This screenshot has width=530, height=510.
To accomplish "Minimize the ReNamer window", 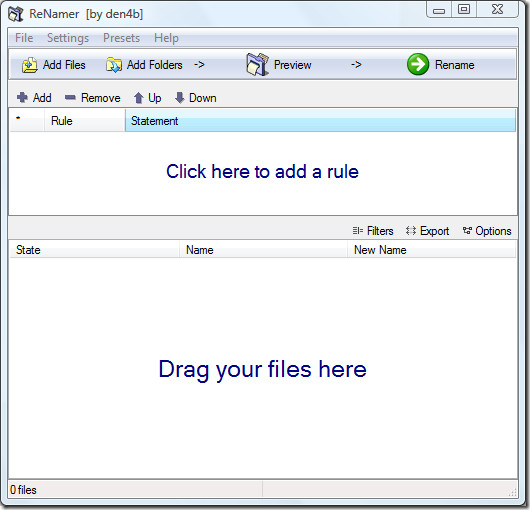I will pos(439,10).
